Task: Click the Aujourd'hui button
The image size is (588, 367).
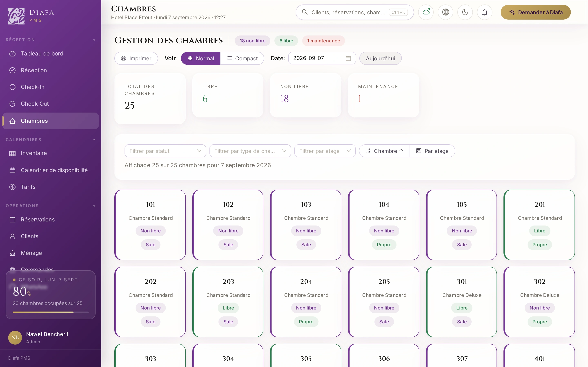Action: [x=380, y=58]
